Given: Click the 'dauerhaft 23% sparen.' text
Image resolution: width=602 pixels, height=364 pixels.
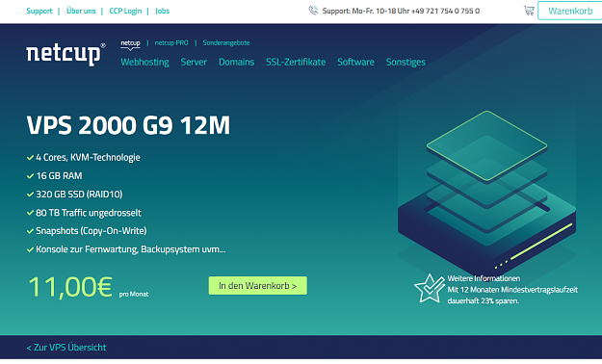Looking at the screenshot, I should point(483,300).
